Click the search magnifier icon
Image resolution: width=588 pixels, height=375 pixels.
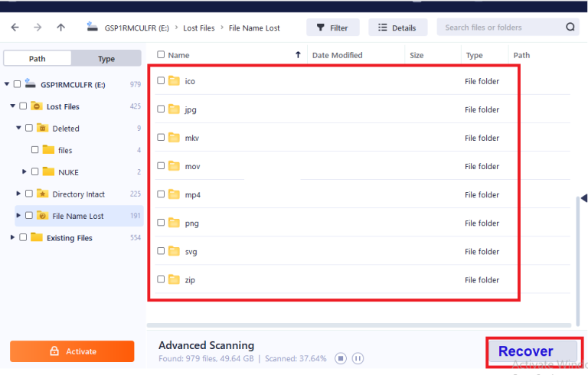point(570,28)
